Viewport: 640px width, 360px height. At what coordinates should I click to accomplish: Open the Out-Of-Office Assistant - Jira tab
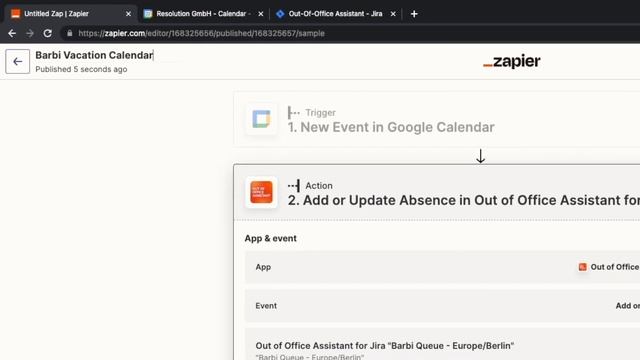coord(335,14)
